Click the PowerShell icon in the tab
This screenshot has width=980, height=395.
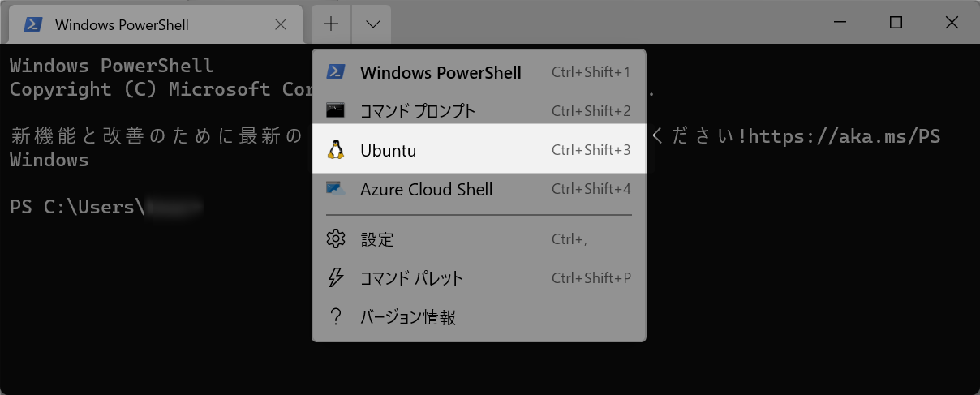click(33, 24)
